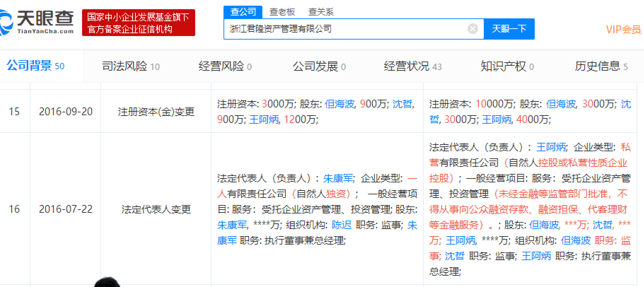
Task: Switch to the 查老板 search tab
Action: (x=282, y=12)
